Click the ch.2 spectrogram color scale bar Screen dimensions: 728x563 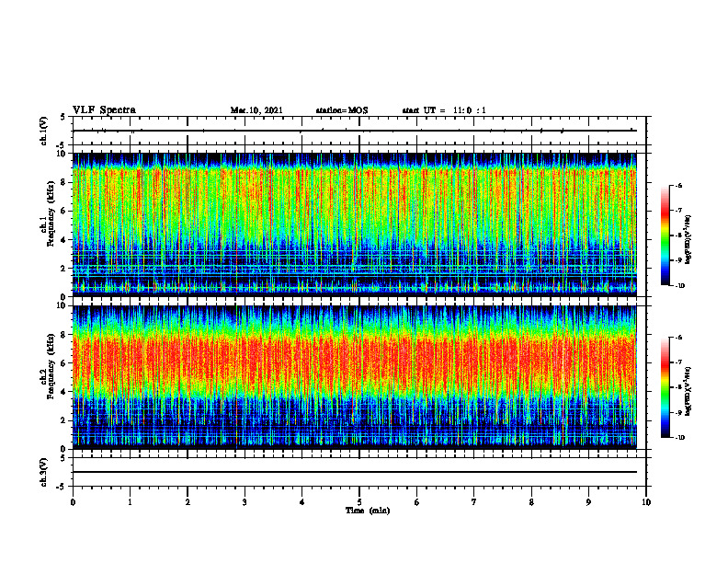coord(665,387)
